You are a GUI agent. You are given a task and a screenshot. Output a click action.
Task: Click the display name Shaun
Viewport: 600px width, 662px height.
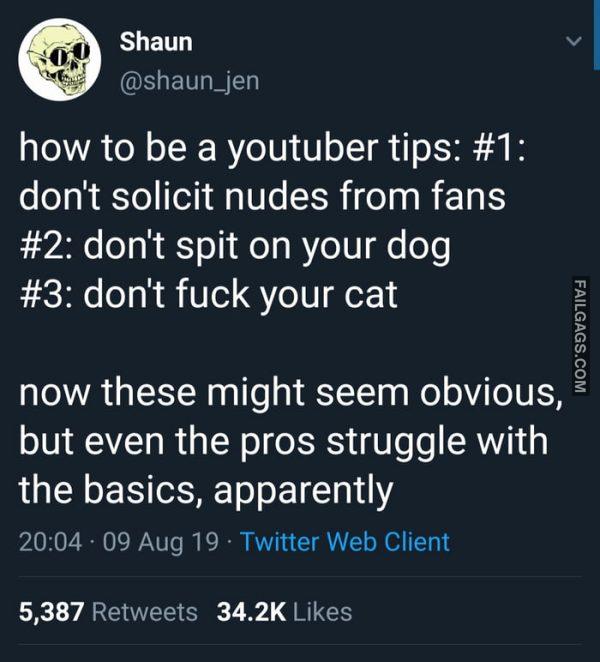pos(156,42)
